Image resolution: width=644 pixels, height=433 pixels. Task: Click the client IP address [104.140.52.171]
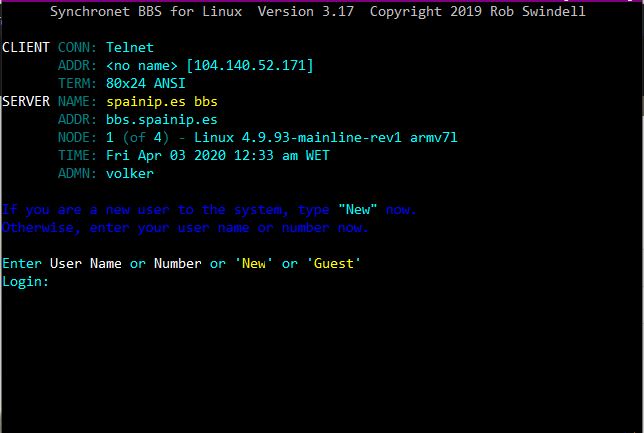click(250, 65)
